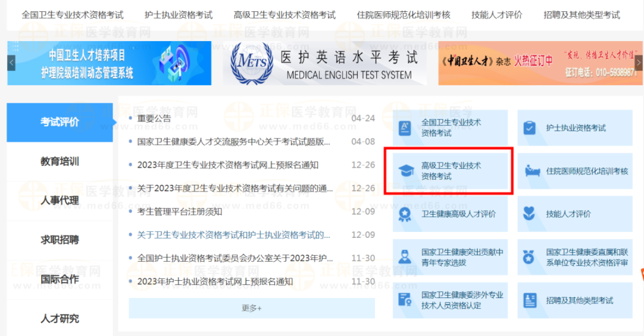Go to previous banner with left arrow
The image size is (644, 336).
tap(11, 63)
